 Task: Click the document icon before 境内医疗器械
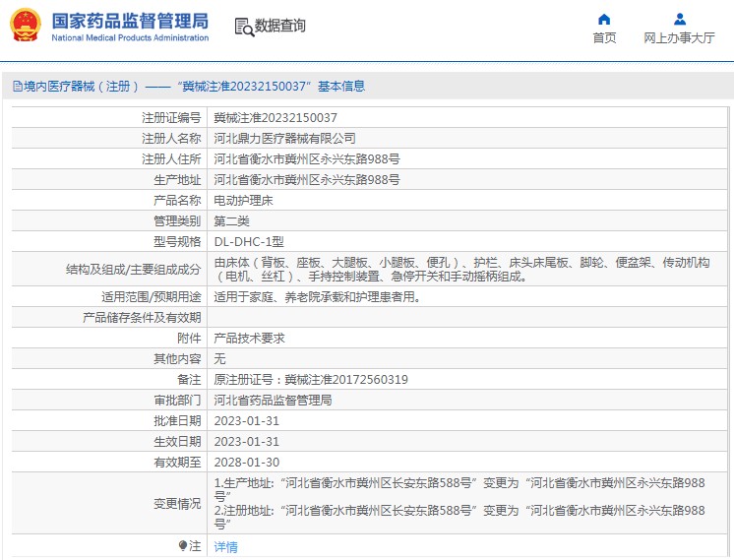coord(18,87)
